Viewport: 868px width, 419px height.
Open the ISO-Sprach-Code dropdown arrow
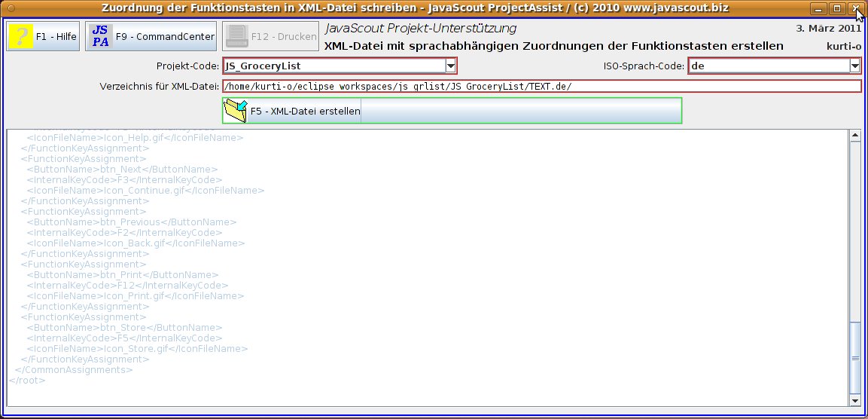click(x=854, y=66)
